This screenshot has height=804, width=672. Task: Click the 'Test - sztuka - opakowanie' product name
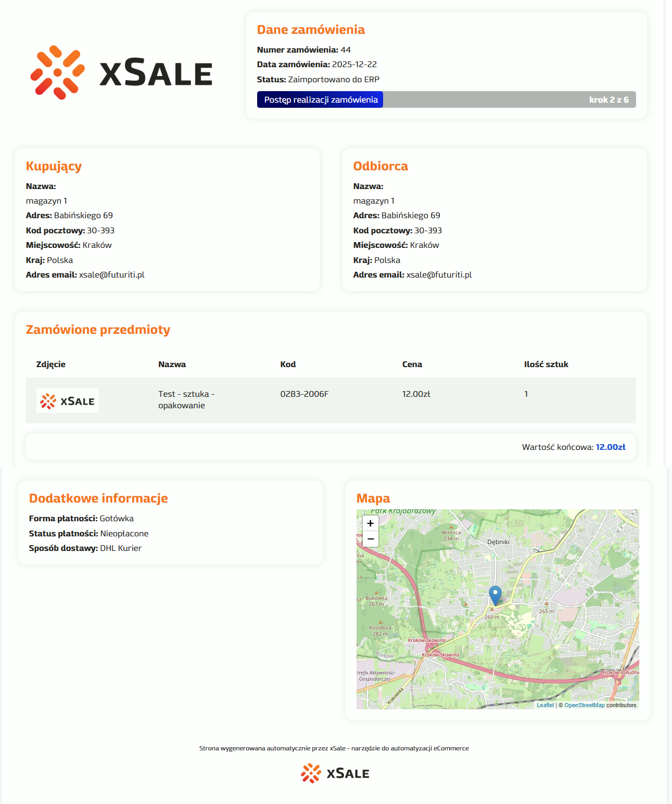(x=186, y=400)
